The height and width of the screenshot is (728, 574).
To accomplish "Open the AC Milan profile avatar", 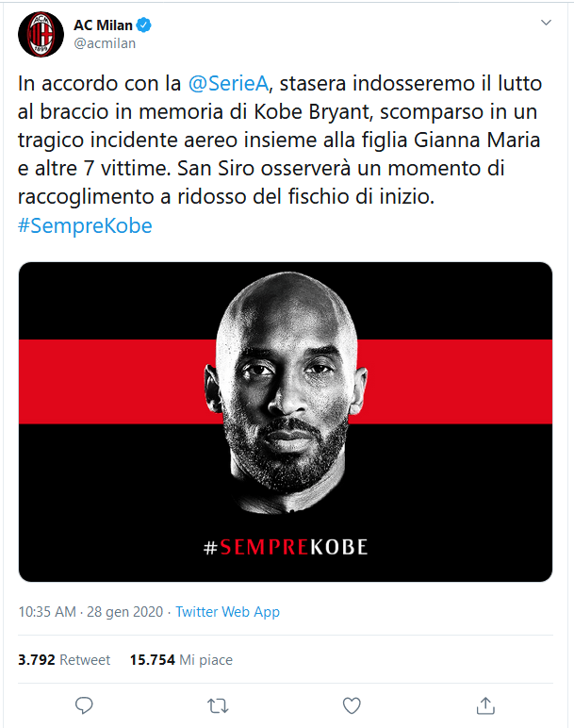I will coord(39,34).
